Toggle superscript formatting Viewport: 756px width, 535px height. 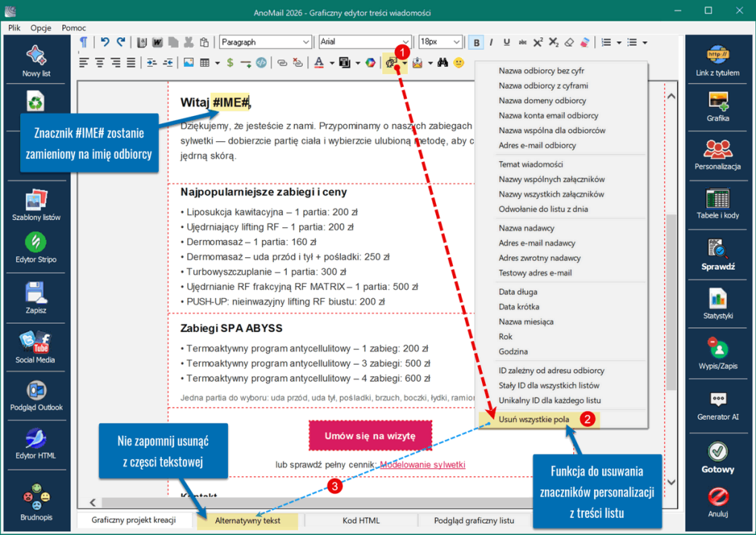[x=538, y=42]
